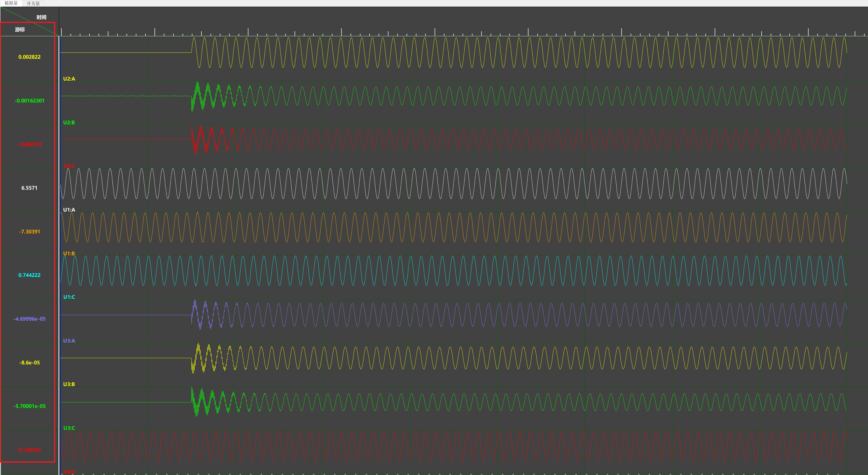Select the green U3:C channel label
The width and height of the screenshot is (868, 475).
click(x=69, y=428)
